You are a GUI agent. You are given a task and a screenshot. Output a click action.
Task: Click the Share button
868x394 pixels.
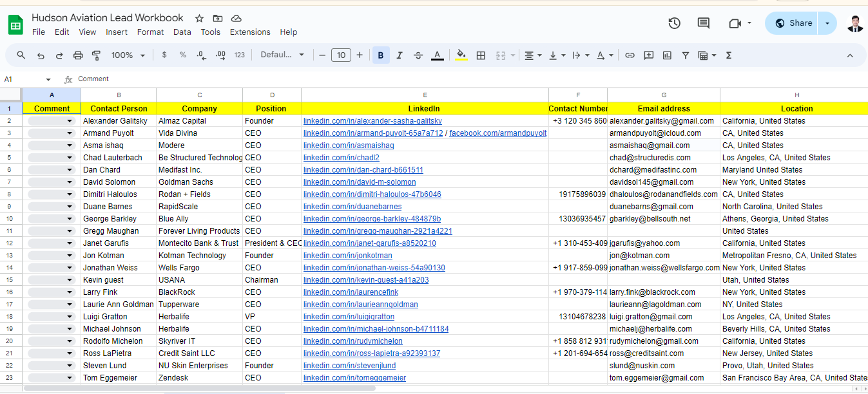coord(793,23)
